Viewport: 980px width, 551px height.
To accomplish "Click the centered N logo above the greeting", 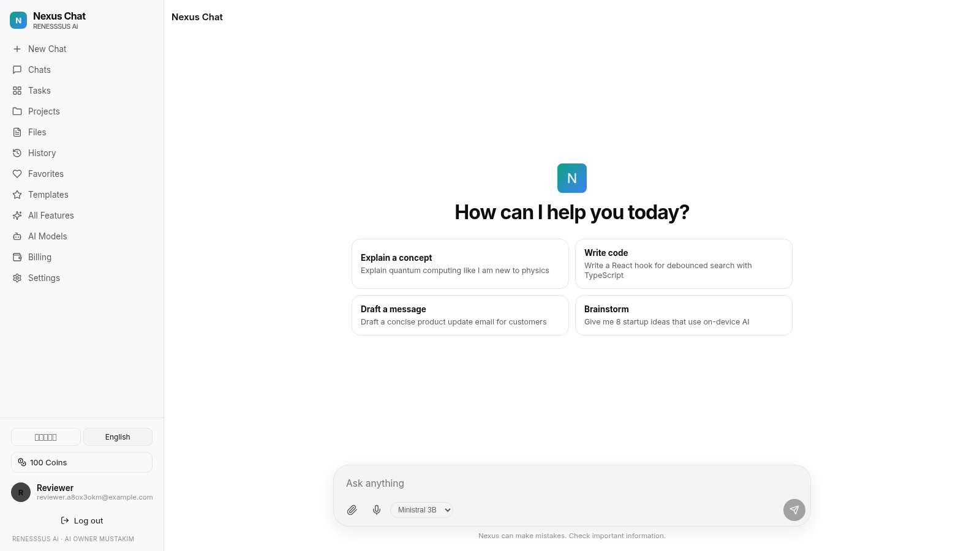I will tap(572, 178).
